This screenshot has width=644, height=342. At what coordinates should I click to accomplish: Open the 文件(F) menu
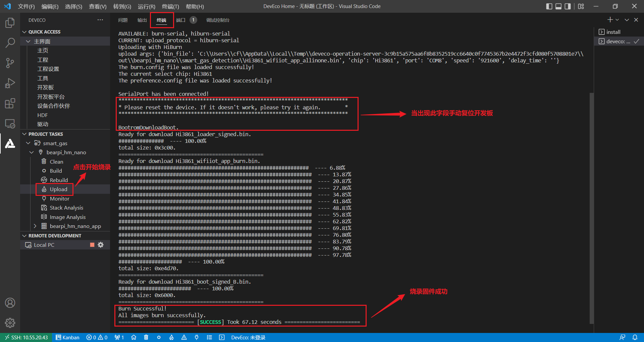[x=26, y=6]
